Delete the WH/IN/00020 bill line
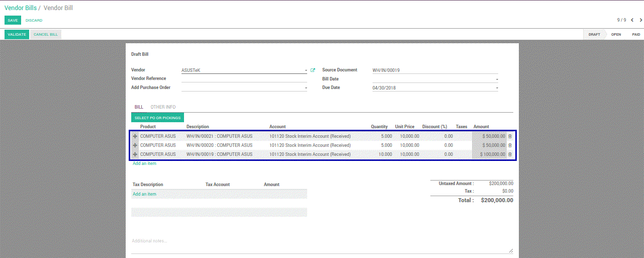This screenshot has height=258, width=644. point(510,145)
